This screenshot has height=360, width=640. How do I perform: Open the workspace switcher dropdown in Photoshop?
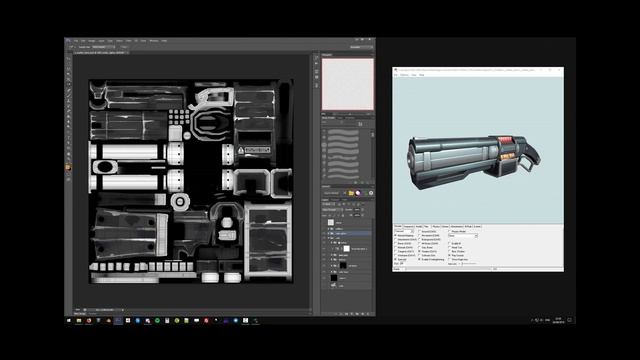(x=361, y=47)
